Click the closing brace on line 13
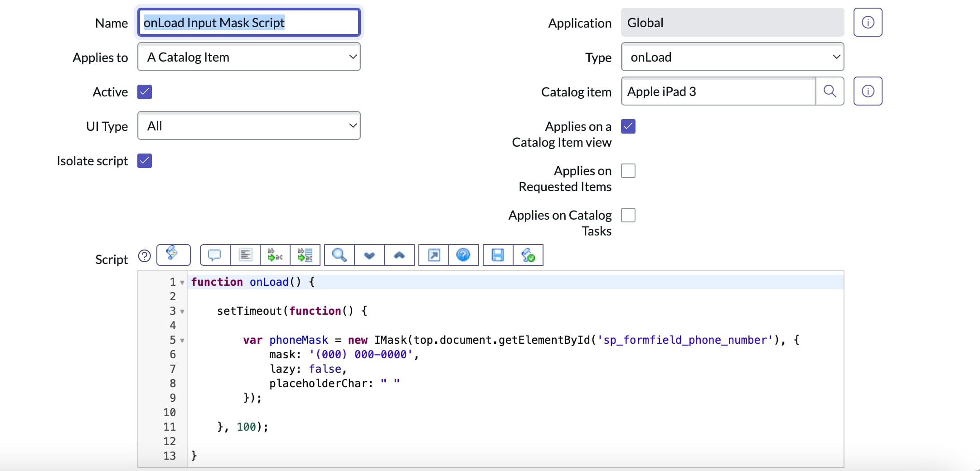This screenshot has height=471, width=980. point(194,456)
